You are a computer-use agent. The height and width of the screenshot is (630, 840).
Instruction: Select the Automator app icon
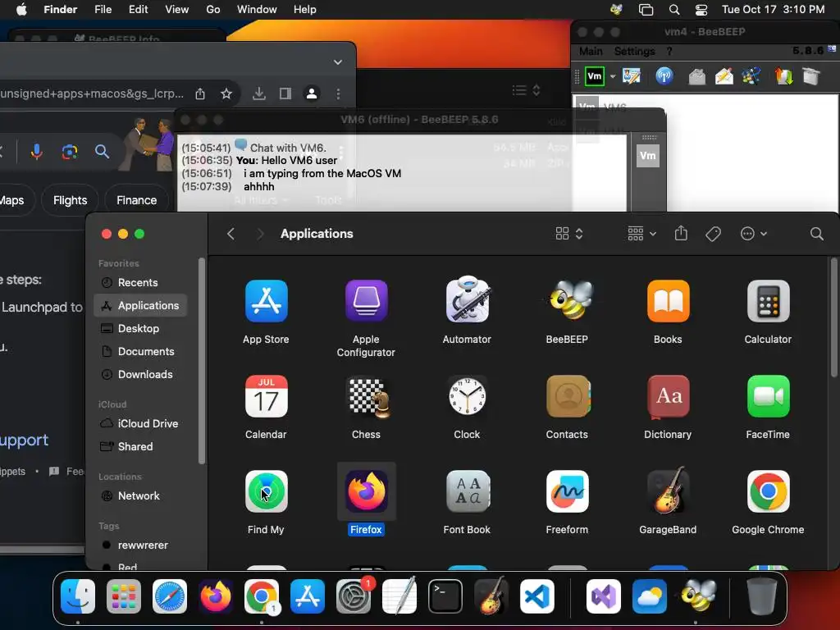[x=467, y=299]
